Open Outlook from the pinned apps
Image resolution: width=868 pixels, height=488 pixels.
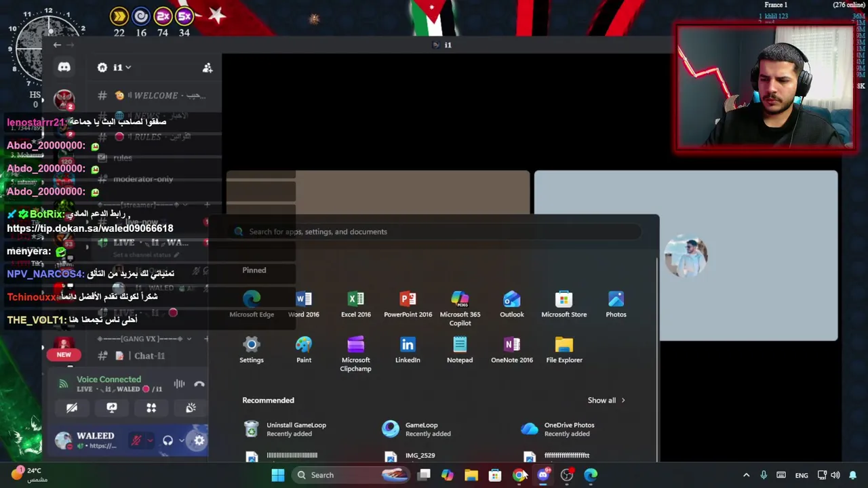click(512, 304)
